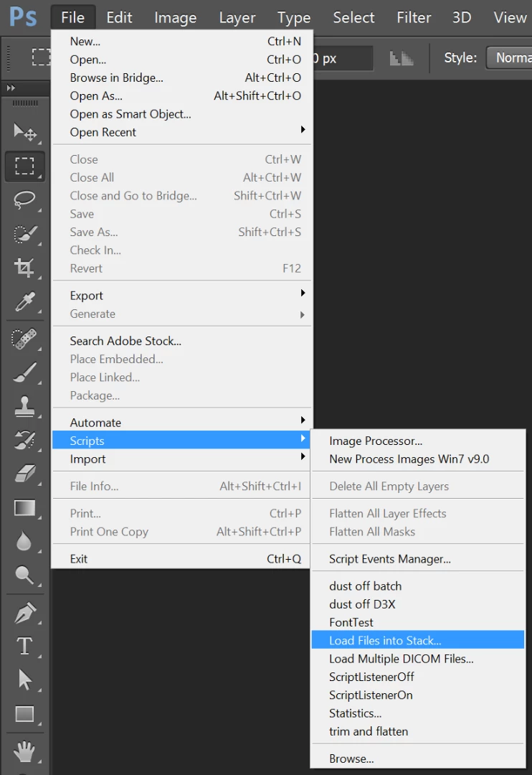Image resolution: width=532 pixels, height=775 pixels.
Task: Open the Image menu
Action: [x=176, y=17]
